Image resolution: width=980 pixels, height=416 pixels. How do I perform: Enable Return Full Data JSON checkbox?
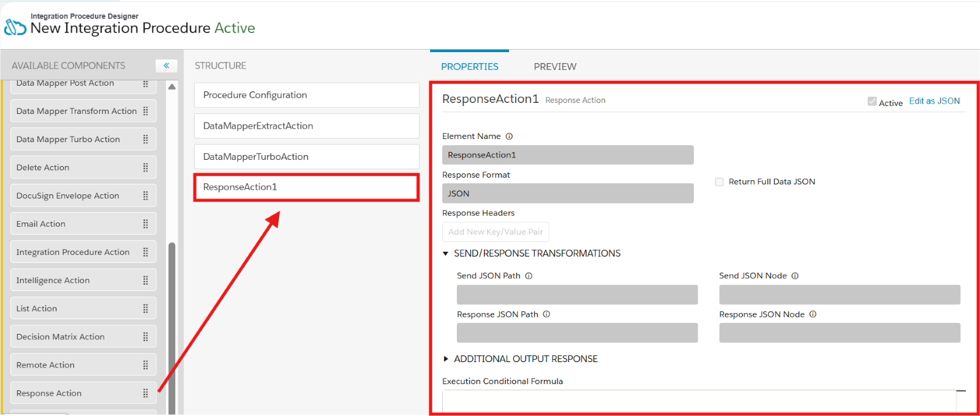(x=719, y=182)
